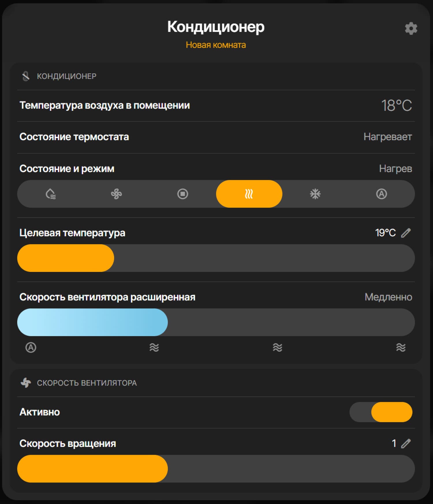Select the stop mode icon
The height and width of the screenshot is (504, 433).
coord(183,194)
